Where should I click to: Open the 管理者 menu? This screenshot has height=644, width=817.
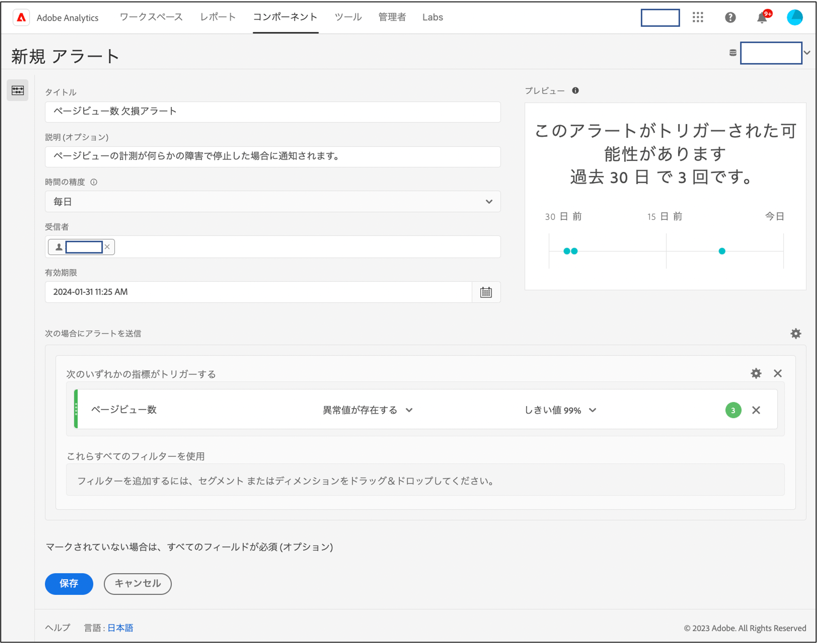(x=392, y=17)
